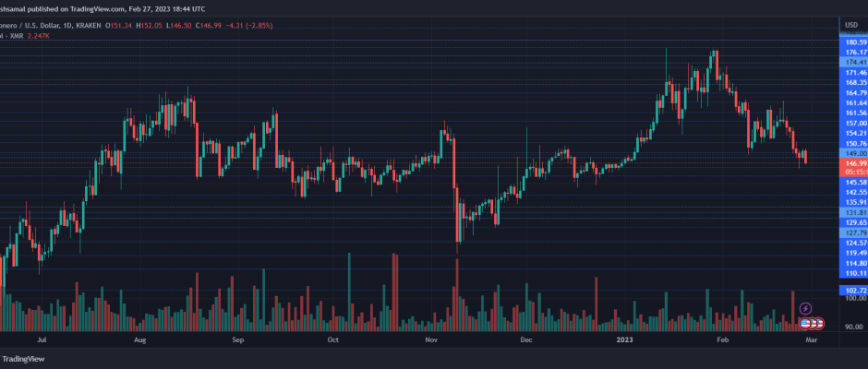Click the highlighted 131.81 price level label

(854, 212)
